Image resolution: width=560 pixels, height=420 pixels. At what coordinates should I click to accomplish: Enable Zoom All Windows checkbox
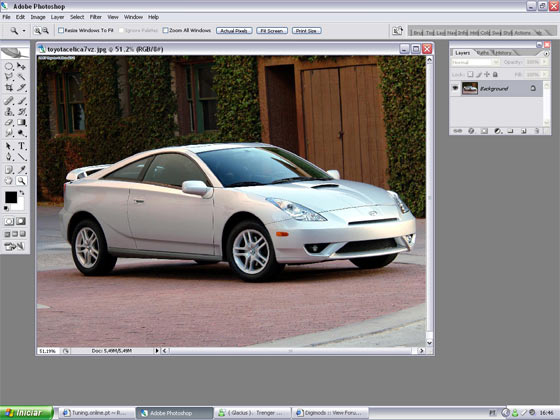(165, 30)
